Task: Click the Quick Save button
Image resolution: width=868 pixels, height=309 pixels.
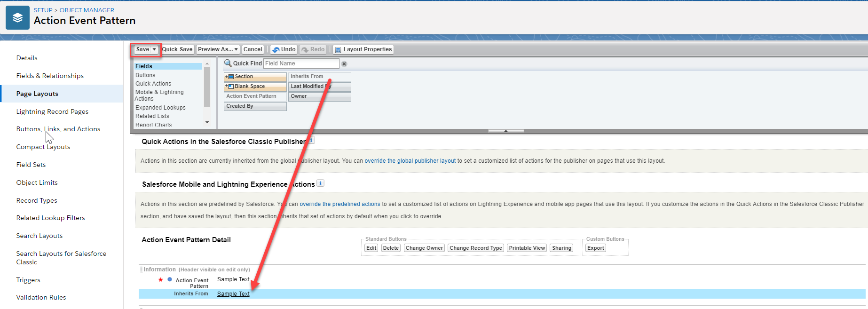Action: [x=177, y=49]
